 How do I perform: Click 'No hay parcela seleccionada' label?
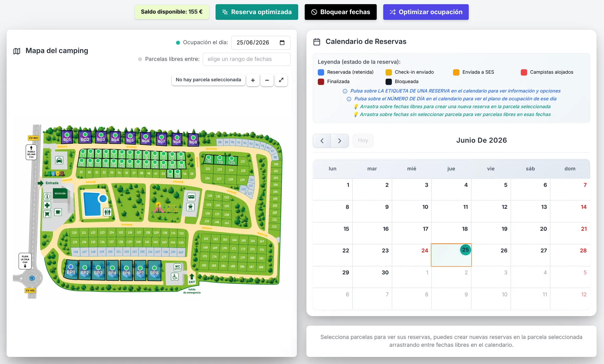[208, 80]
